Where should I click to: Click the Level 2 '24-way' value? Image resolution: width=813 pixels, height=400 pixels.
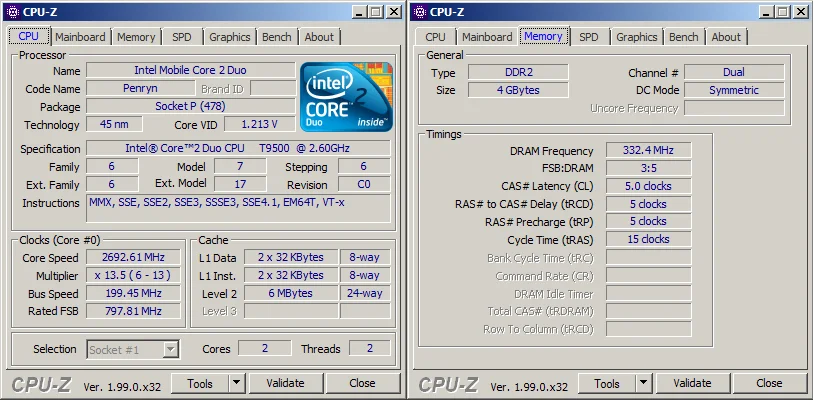pyautogui.click(x=365, y=293)
